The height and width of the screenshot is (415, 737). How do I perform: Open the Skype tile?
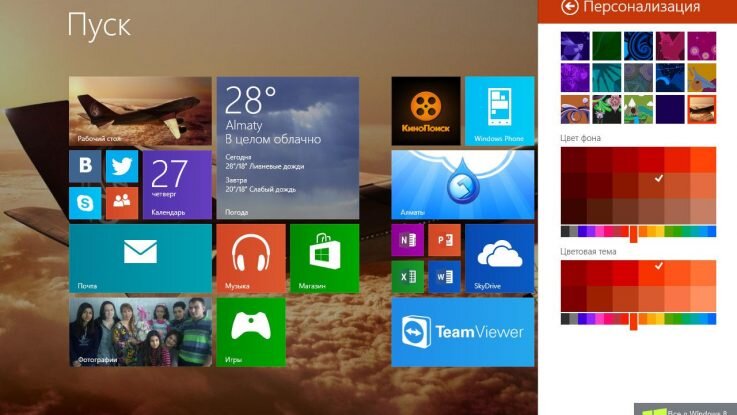85,203
